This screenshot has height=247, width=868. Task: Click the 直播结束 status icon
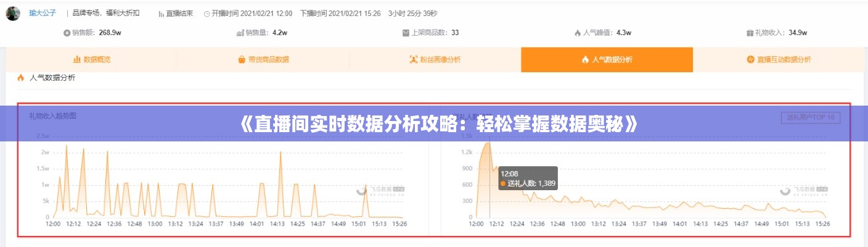click(162, 13)
